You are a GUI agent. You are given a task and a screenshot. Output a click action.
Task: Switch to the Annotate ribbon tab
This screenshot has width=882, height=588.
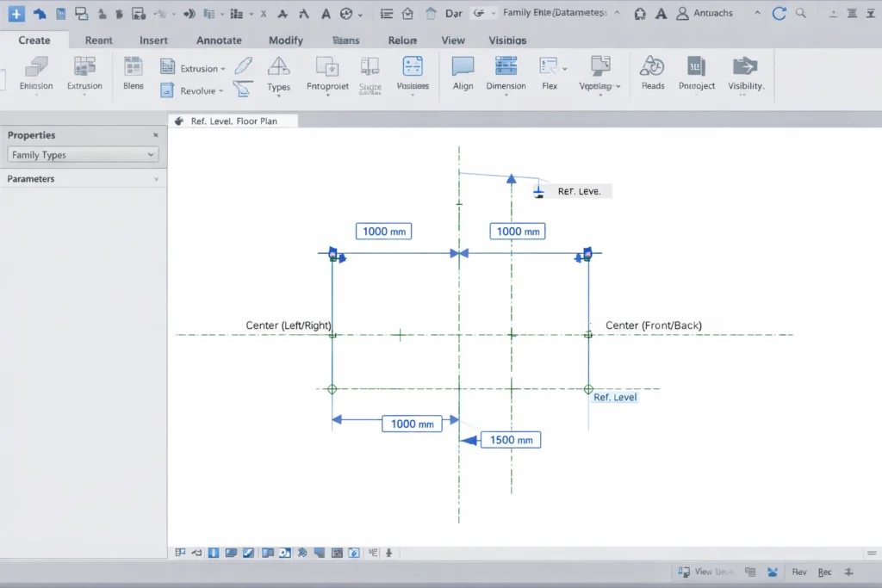pyautogui.click(x=219, y=40)
